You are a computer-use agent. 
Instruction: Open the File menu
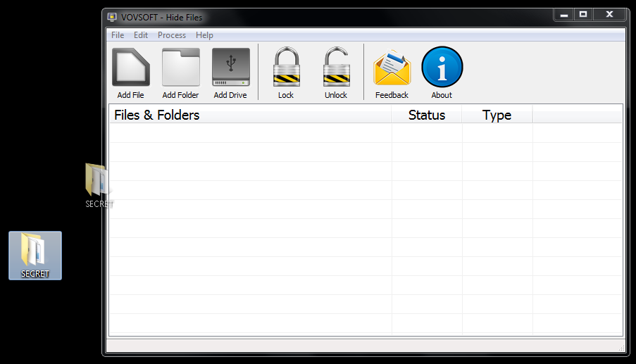(x=118, y=35)
